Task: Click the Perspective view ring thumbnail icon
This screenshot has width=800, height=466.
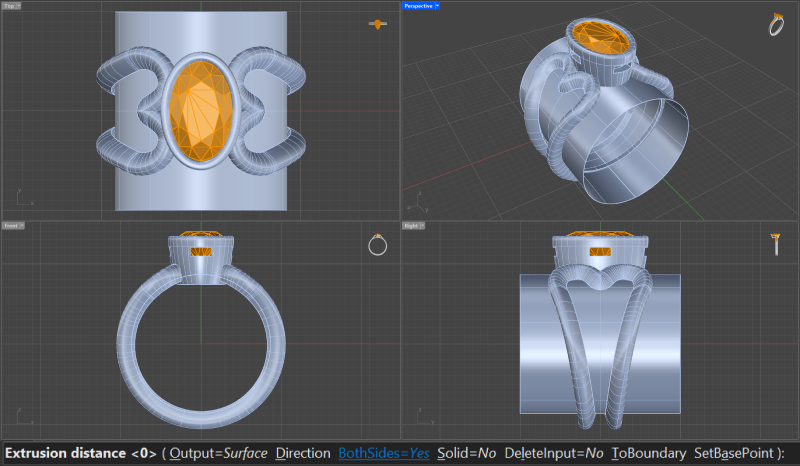Action: pyautogui.click(x=776, y=24)
